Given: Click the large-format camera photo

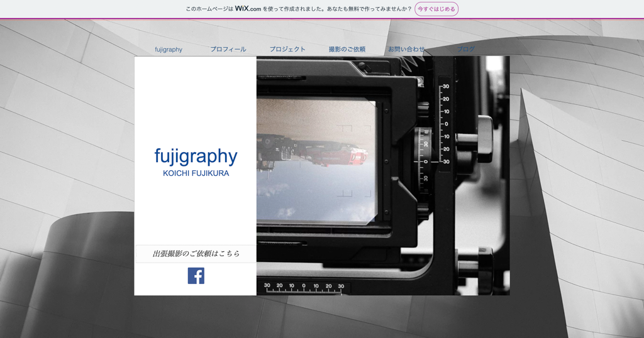Looking at the screenshot, I should [x=383, y=175].
